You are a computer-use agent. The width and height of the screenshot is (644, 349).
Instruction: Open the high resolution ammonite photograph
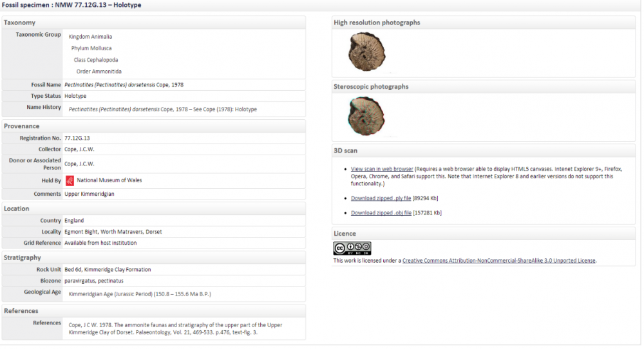tap(366, 53)
